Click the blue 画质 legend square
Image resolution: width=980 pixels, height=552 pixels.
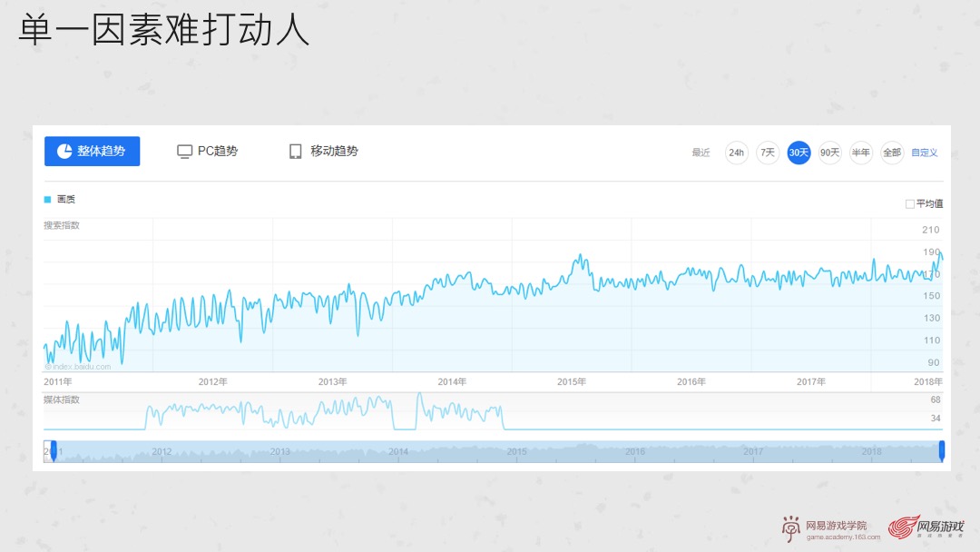[x=47, y=199]
